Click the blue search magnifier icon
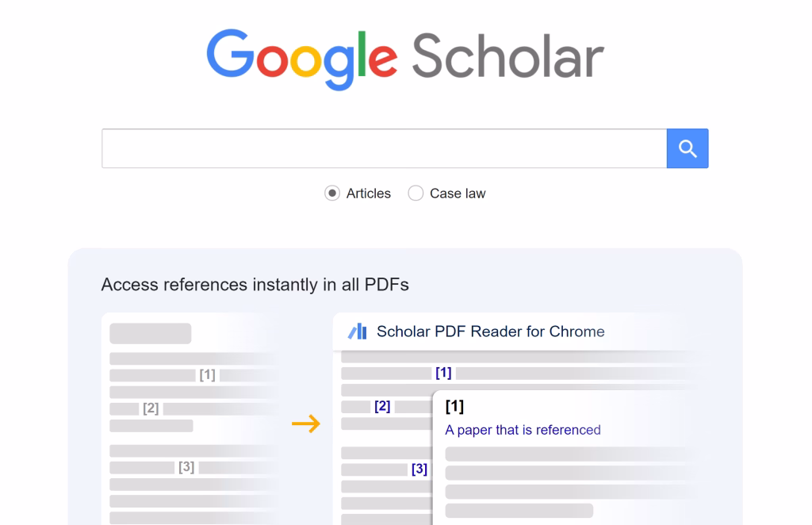 coord(687,148)
